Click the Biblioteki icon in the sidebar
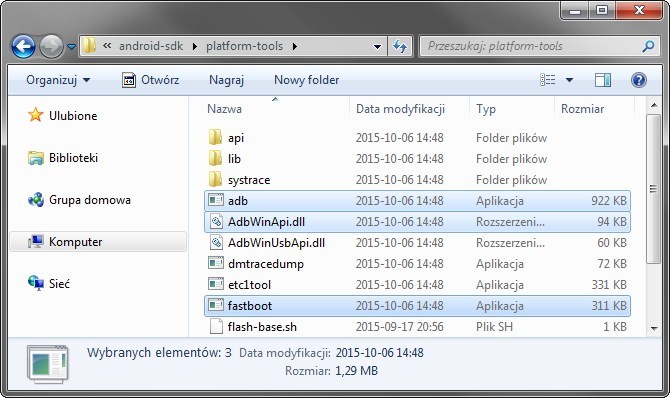This screenshot has width=670, height=398. click(x=35, y=158)
